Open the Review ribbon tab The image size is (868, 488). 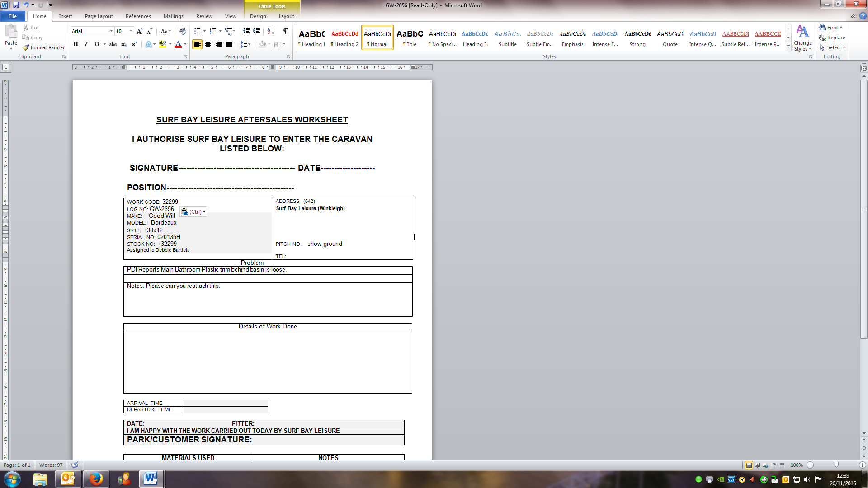204,16
